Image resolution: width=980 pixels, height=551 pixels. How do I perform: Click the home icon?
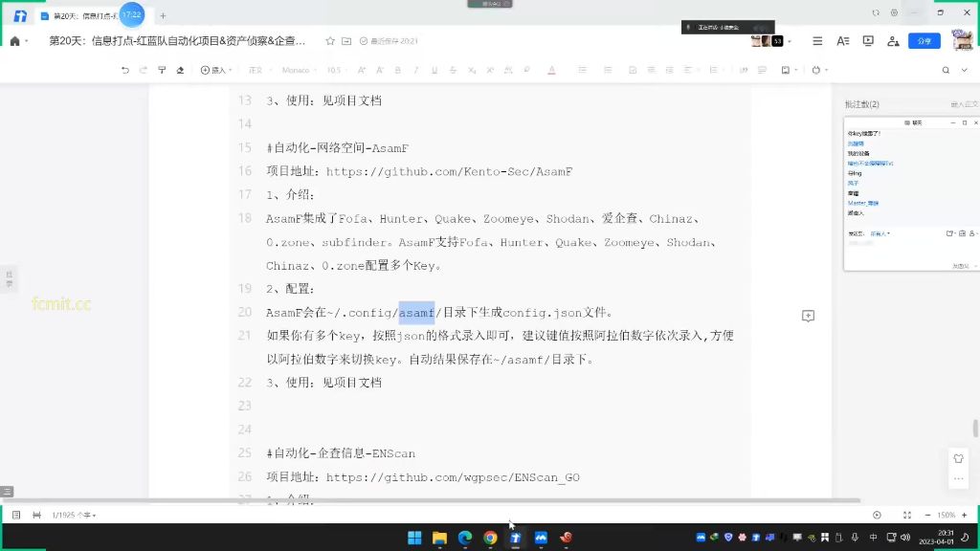tap(15, 41)
